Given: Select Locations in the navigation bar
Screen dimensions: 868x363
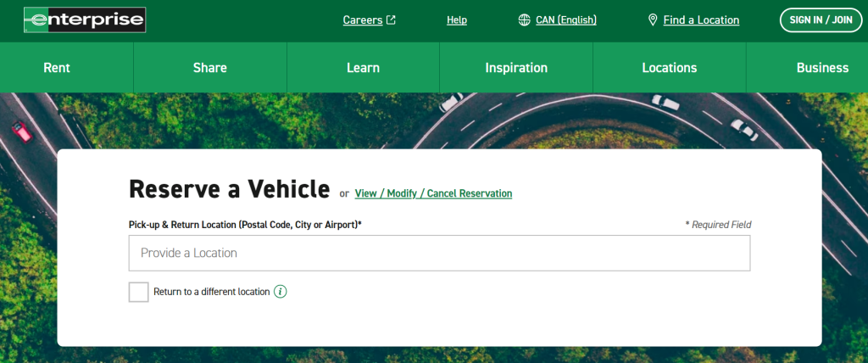Looking at the screenshot, I should [x=669, y=68].
